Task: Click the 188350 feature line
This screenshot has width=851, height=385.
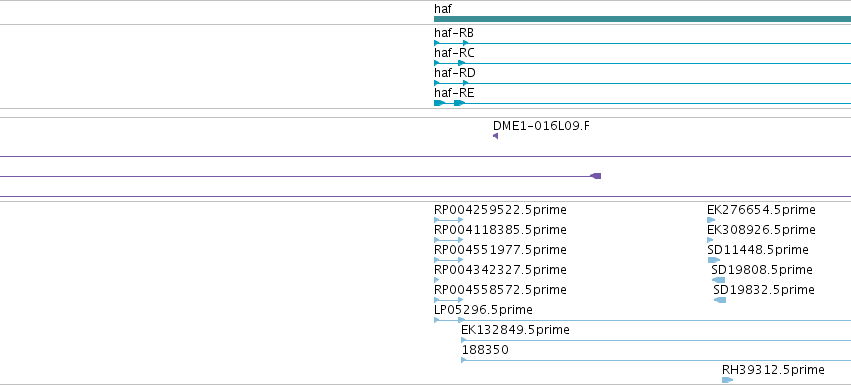Action: [x=656, y=360]
